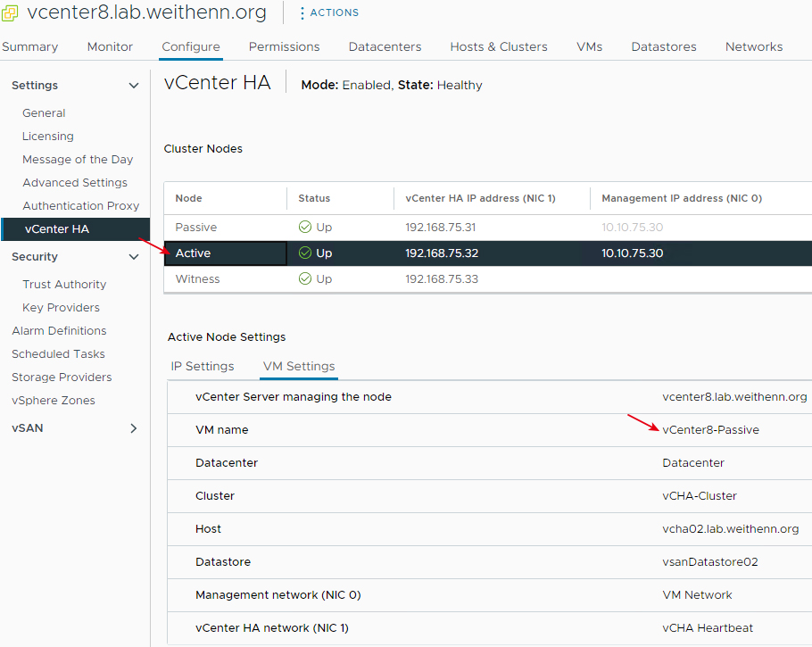Open the Networks tab

pyautogui.click(x=753, y=46)
